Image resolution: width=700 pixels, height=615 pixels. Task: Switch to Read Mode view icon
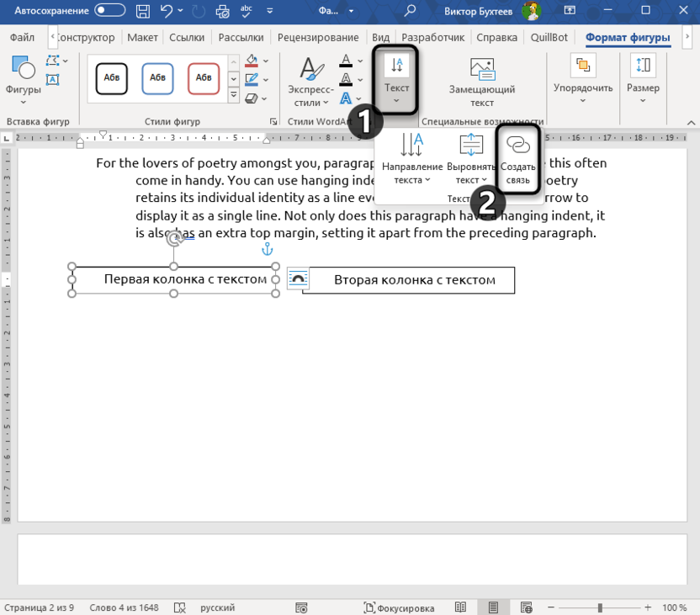pos(460,607)
